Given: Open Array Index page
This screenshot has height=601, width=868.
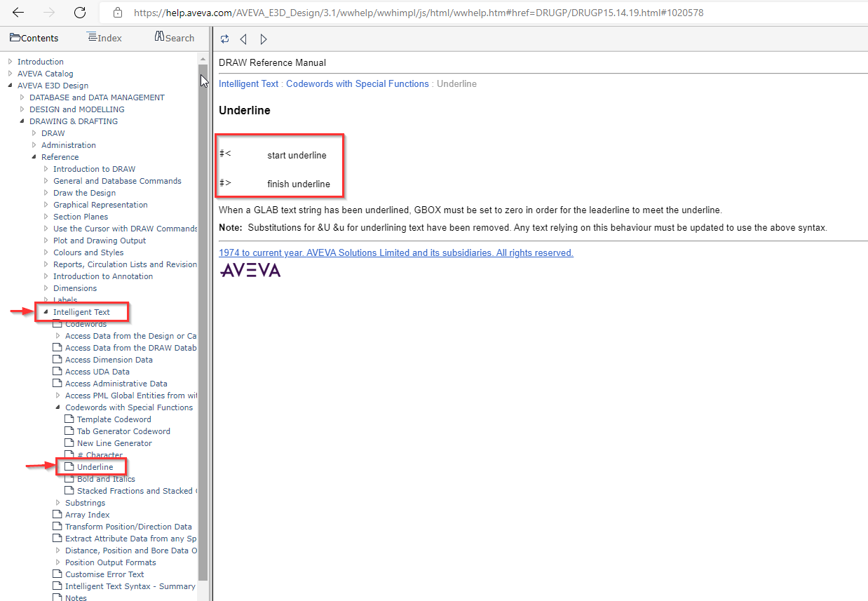Looking at the screenshot, I should (x=88, y=515).
